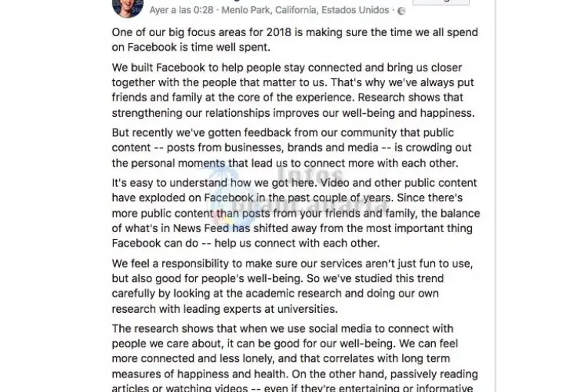Click the paragraph starting 'The research shows that when'
The width and height of the screenshot is (588, 392).
pos(295,357)
